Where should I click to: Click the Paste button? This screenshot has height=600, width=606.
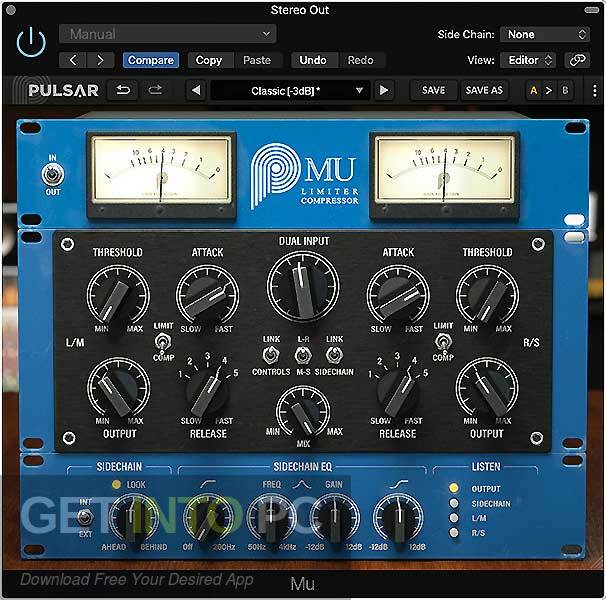pos(257,60)
